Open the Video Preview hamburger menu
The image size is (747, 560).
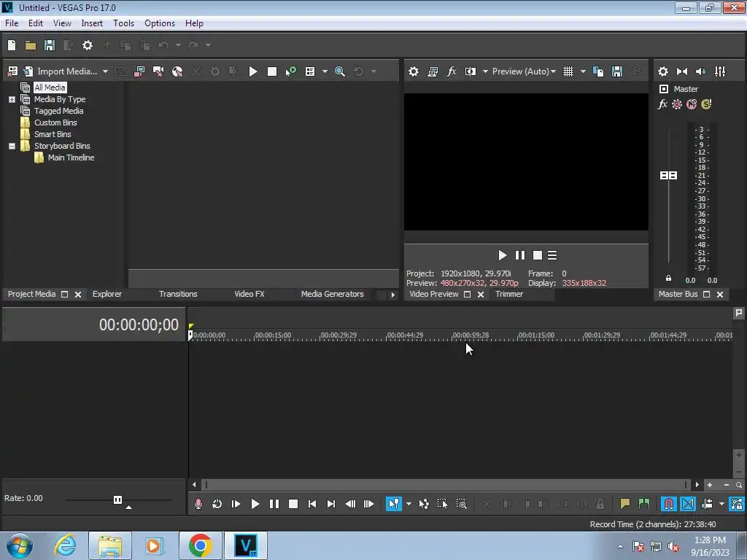click(552, 256)
